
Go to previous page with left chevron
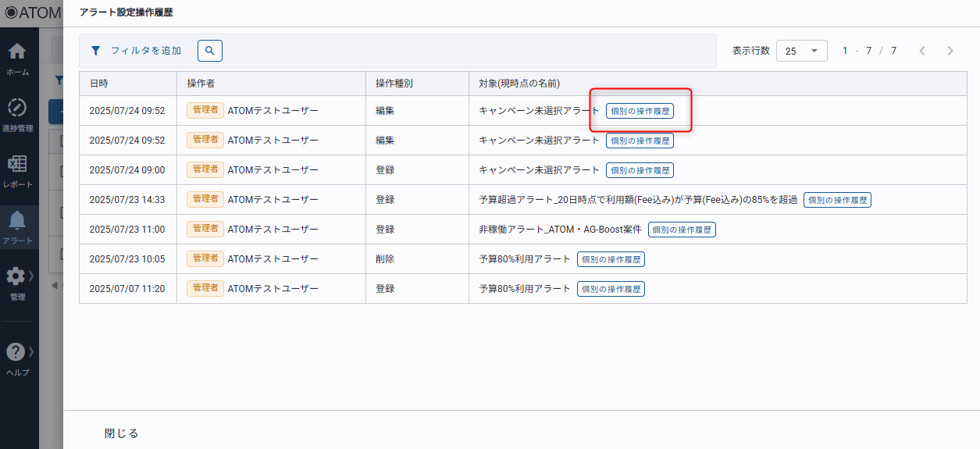(x=922, y=51)
